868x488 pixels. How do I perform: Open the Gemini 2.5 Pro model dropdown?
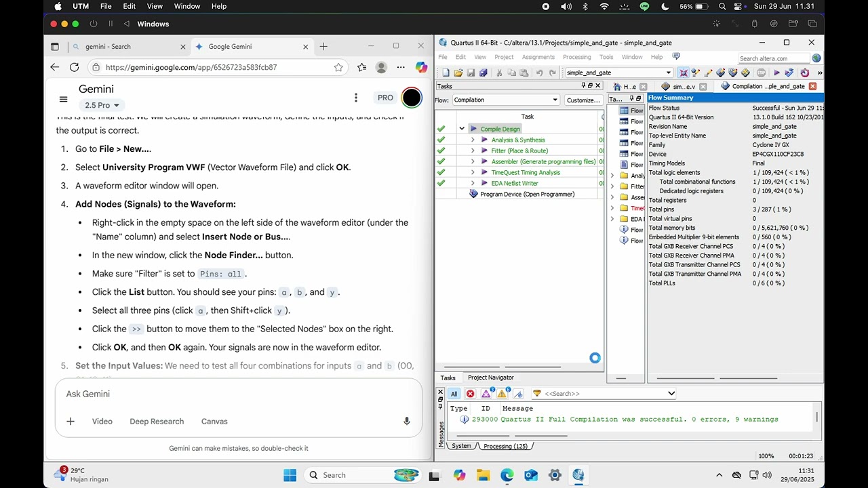[x=102, y=105]
